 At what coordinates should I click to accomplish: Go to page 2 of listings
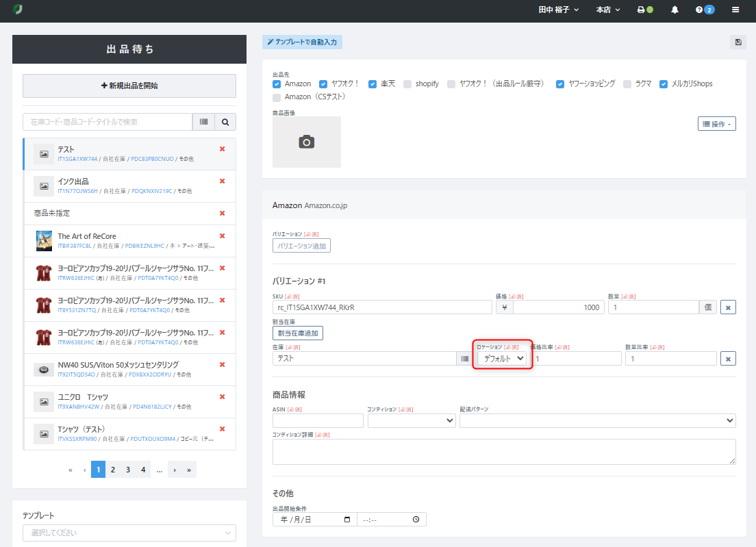coord(113,470)
